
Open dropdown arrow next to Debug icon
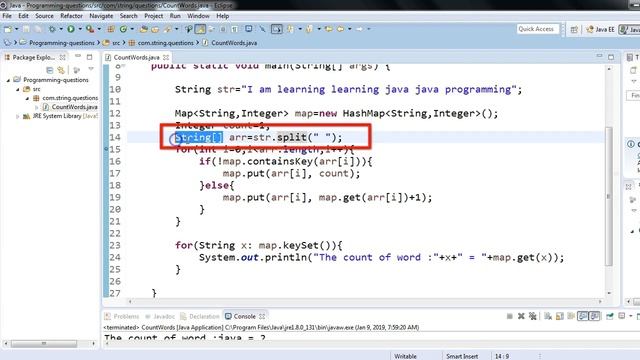click(x=61, y=29)
